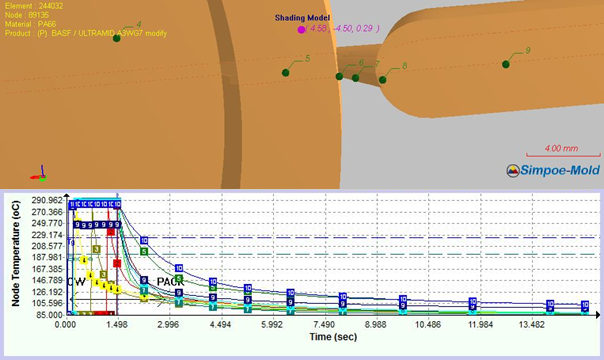The width and height of the screenshot is (604, 360).
Task: Click the 'Node Temperature (oC)' axis title
Action: point(15,254)
